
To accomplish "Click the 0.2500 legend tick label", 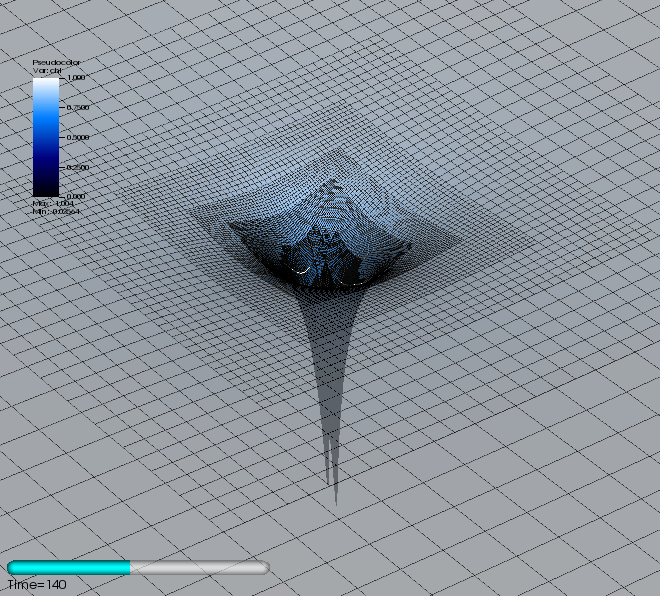I will (x=78, y=167).
